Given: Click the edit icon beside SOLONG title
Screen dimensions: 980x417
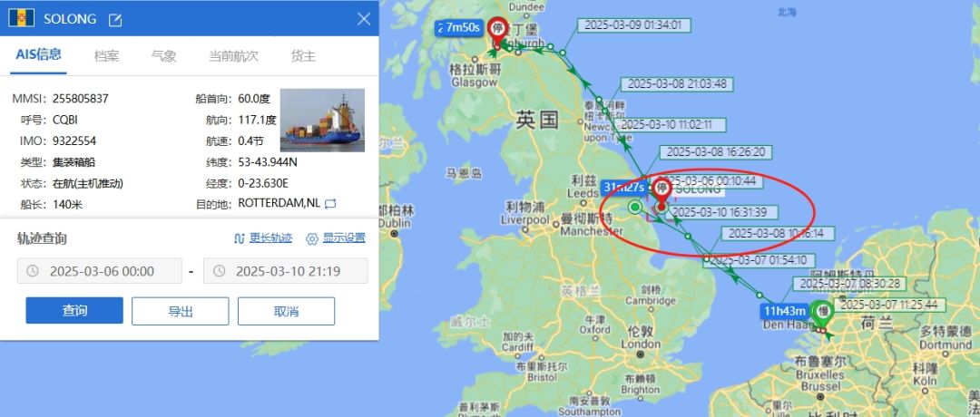Looking at the screenshot, I should [x=115, y=20].
